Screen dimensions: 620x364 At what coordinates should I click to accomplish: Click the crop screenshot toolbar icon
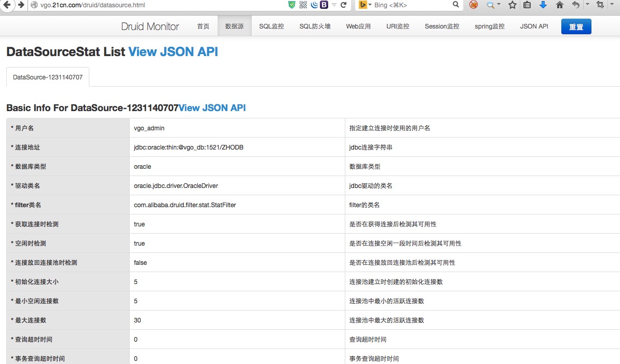tap(600, 5)
